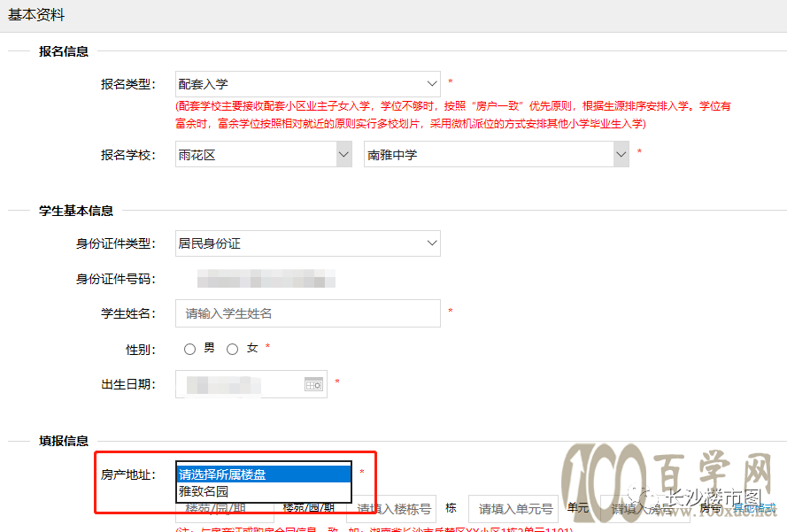Select the 男 gender radio button
Viewport: 787px width, 532px height.
coord(189,350)
